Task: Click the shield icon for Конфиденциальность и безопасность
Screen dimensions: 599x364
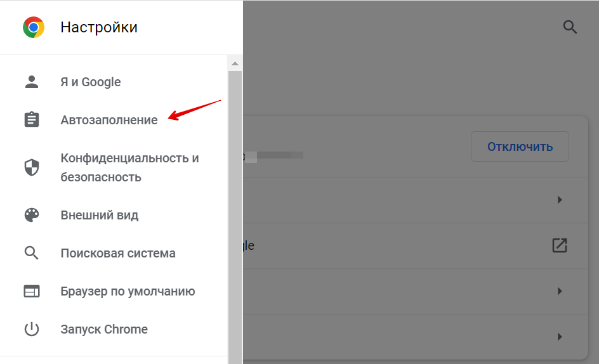Action: (x=31, y=167)
